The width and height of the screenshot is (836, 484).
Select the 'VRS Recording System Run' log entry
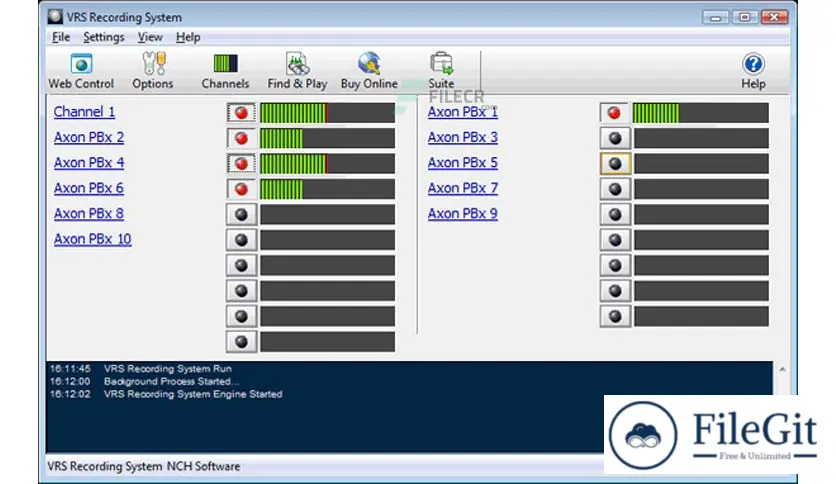tap(168, 369)
